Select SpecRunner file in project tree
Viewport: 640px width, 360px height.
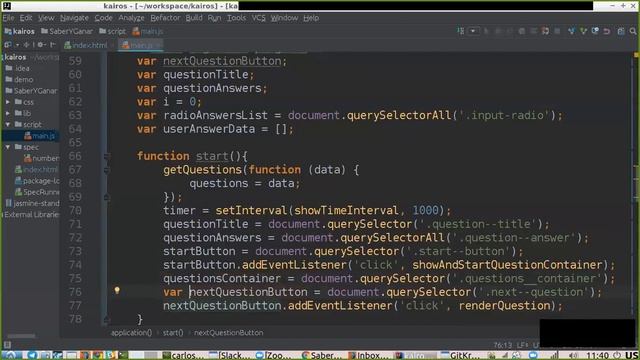tap(37, 192)
